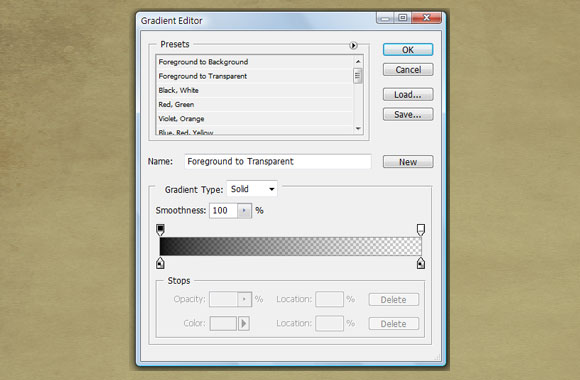
Task: Click the Name text field
Action: (x=278, y=161)
